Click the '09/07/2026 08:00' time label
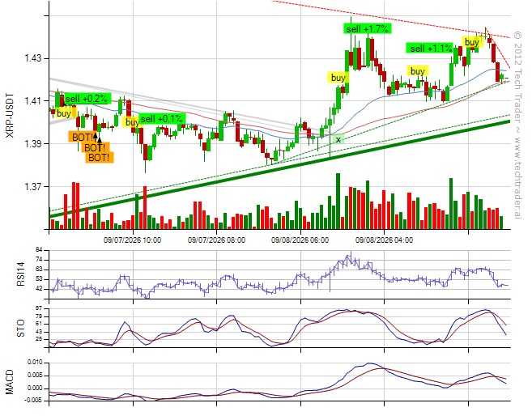This screenshot has height=416, width=532. (216, 240)
